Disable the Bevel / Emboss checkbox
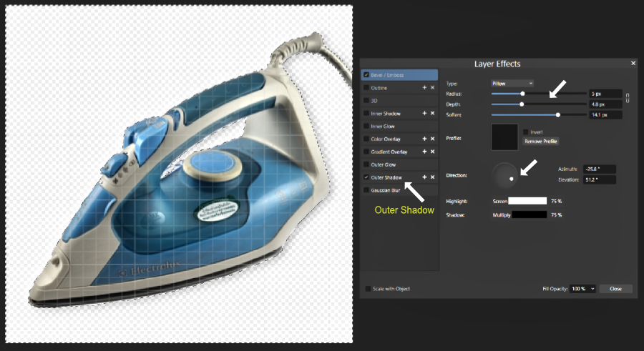This screenshot has height=351, width=644. [367, 74]
